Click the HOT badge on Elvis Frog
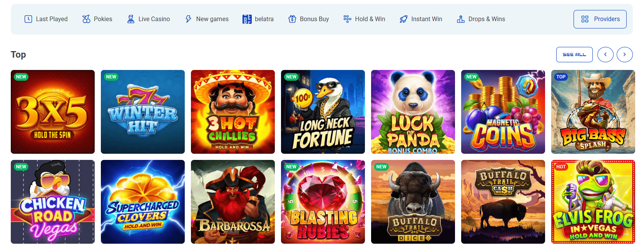The width and height of the screenshot is (644, 246). [561, 167]
